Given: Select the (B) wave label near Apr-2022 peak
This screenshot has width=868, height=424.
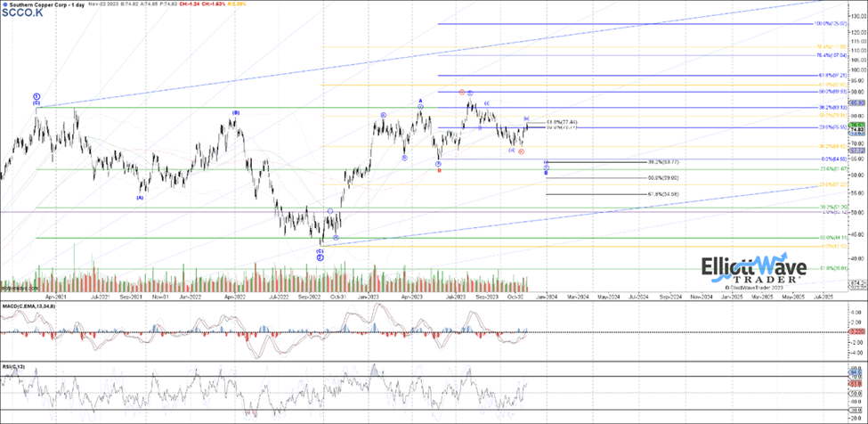Looking at the screenshot, I should tap(236, 113).
